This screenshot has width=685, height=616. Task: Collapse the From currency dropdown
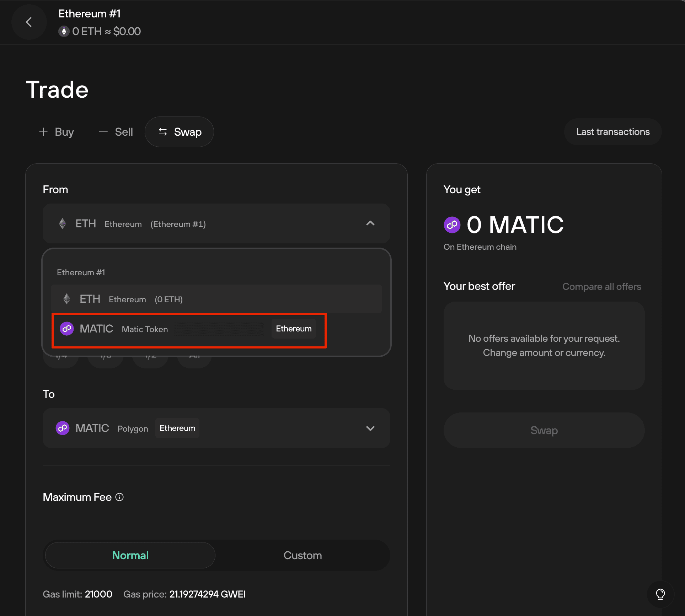(x=216, y=223)
